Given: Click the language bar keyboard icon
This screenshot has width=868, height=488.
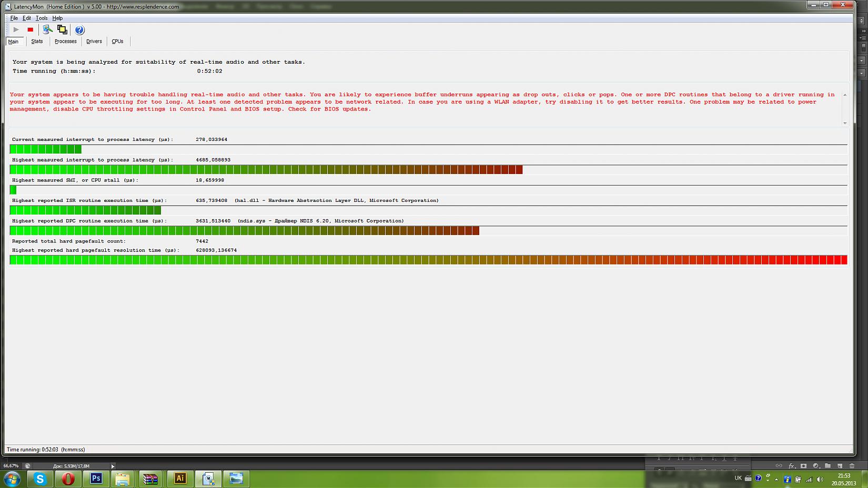Looking at the screenshot, I should (748, 479).
